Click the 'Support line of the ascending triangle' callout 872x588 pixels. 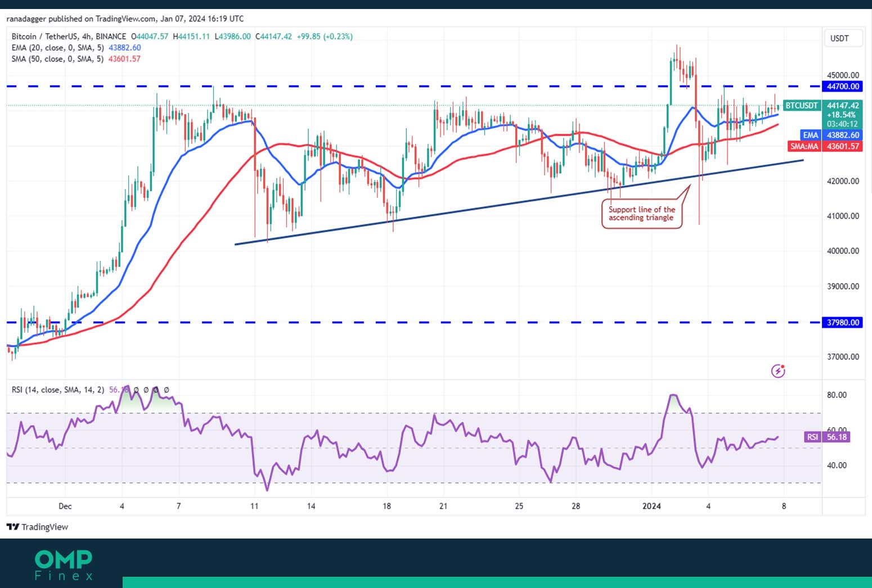click(x=642, y=214)
